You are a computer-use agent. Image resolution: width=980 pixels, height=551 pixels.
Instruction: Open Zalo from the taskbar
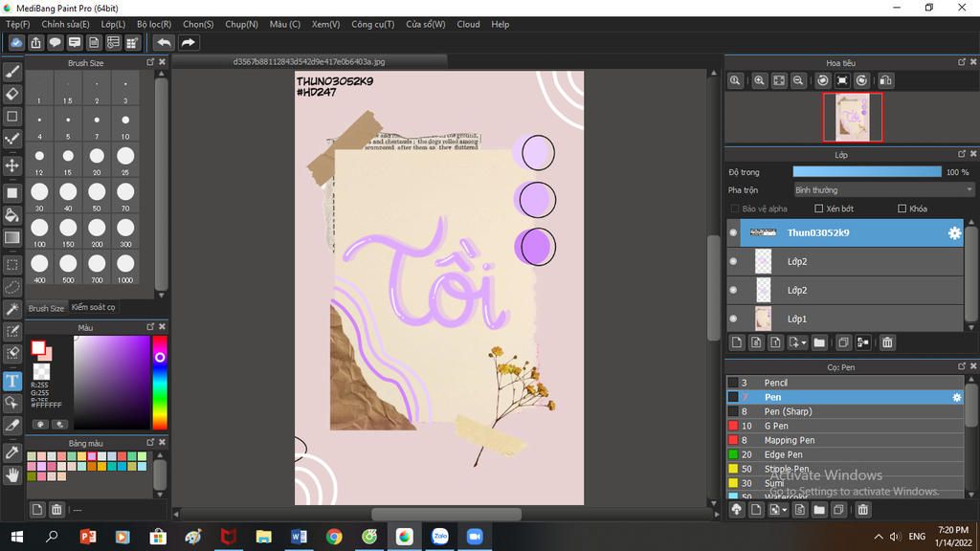[440, 537]
